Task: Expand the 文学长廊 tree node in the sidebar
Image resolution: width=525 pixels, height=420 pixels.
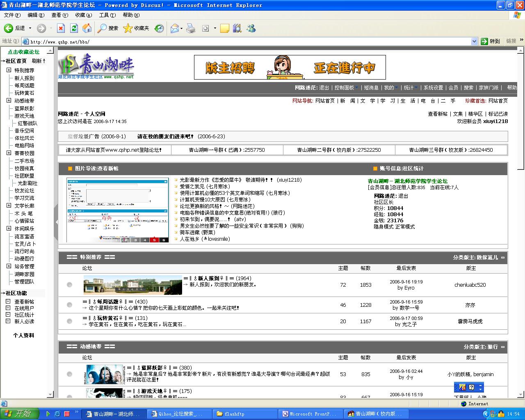Action: [9, 205]
